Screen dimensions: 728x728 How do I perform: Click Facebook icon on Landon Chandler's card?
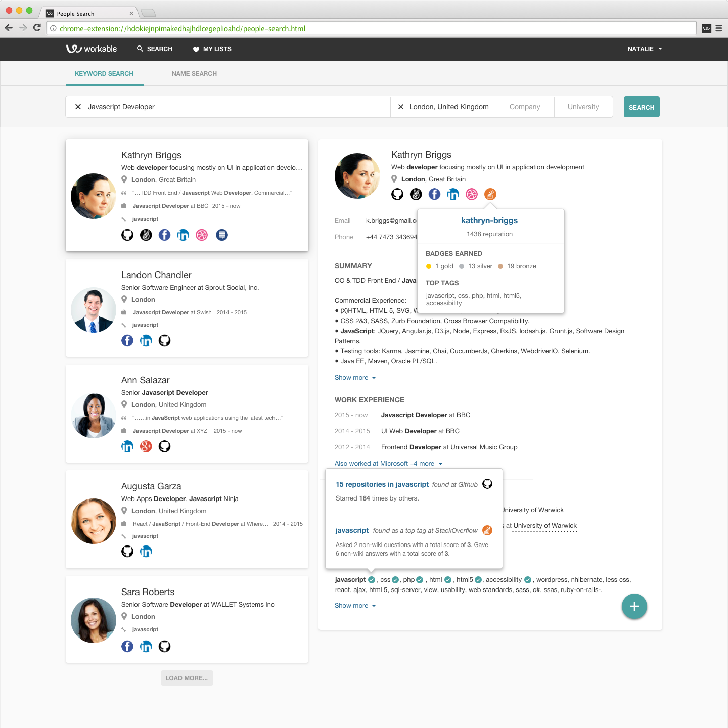coord(127,341)
